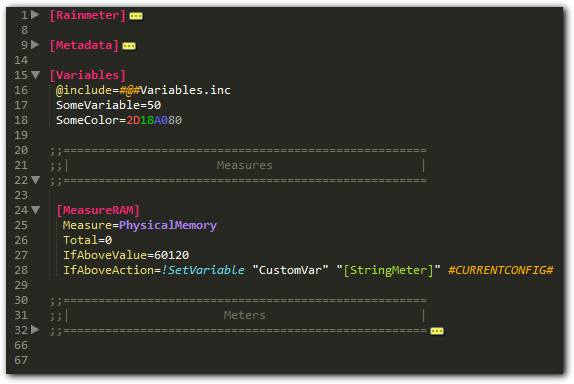Viewport: 574px width, 384px height.
Task: Click the Meters comment heading
Action: pyautogui.click(x=245, y=316)
